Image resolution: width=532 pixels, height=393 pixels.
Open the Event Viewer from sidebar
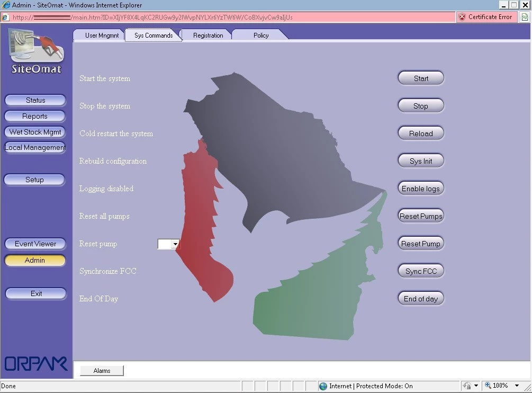click(x=35, y=244)
